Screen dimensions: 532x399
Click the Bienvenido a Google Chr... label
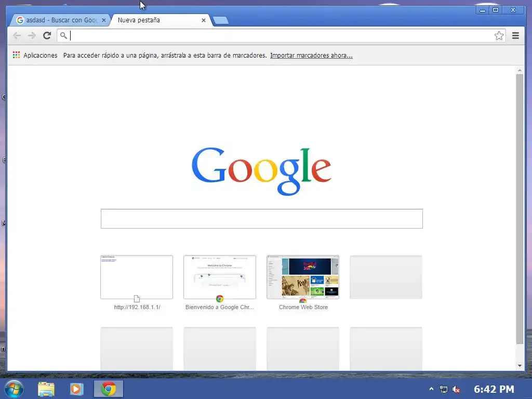(x=220, y=307)
